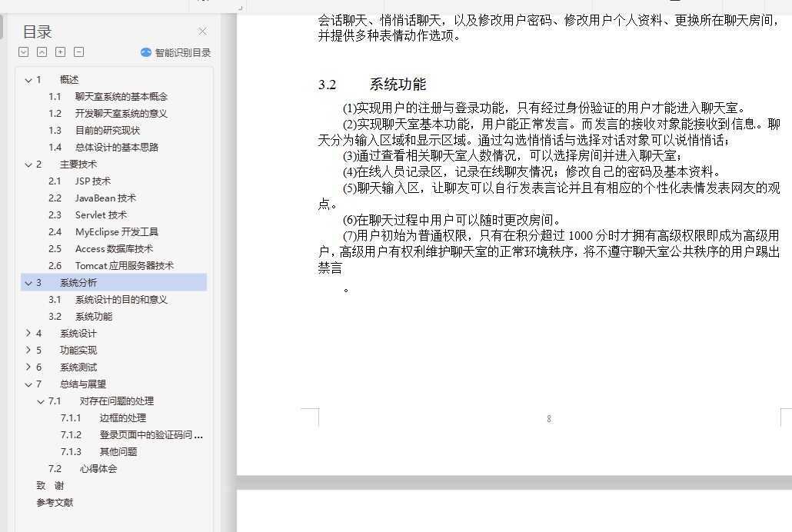Click the minus (demote level) icon
The image size is (792, 532).
tap(78, 52)
